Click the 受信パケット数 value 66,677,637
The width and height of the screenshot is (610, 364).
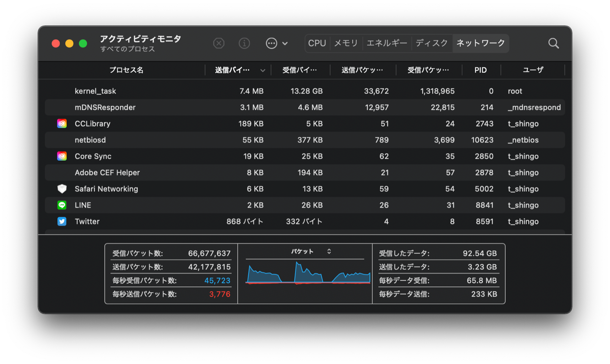209,253
